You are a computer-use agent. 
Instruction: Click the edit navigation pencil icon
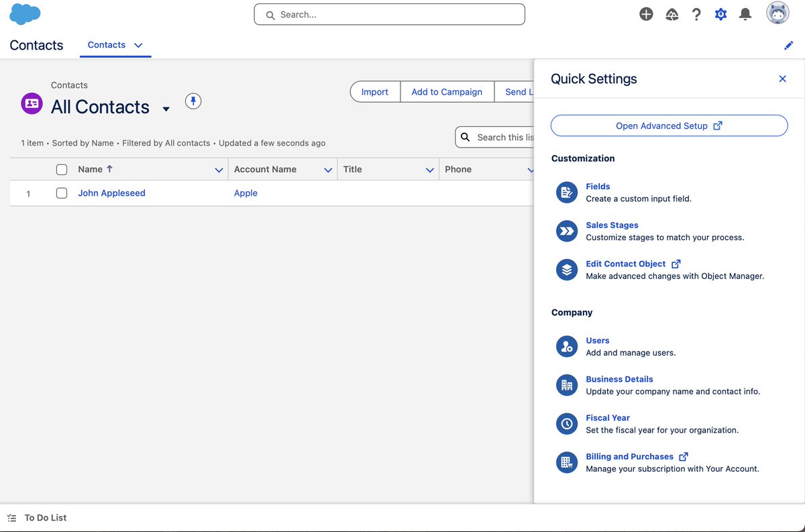pos(788,46)
